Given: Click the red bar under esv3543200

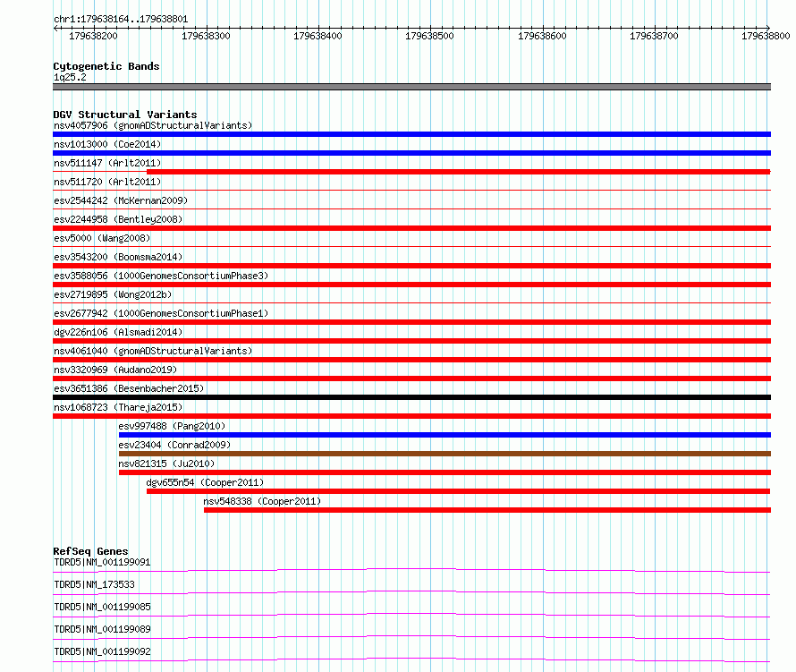Looking at the screenshot, I should (411, 266).
